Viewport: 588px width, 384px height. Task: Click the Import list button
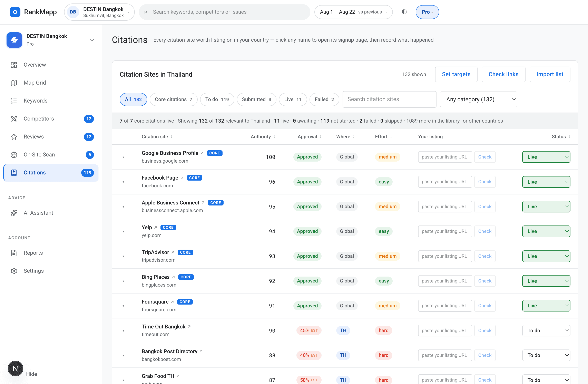(550, 74)
